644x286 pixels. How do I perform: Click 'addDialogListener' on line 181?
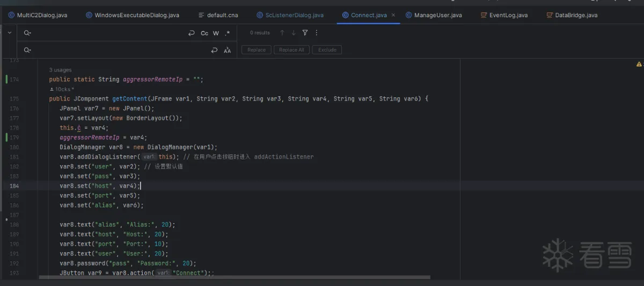[x=108, y=157]
